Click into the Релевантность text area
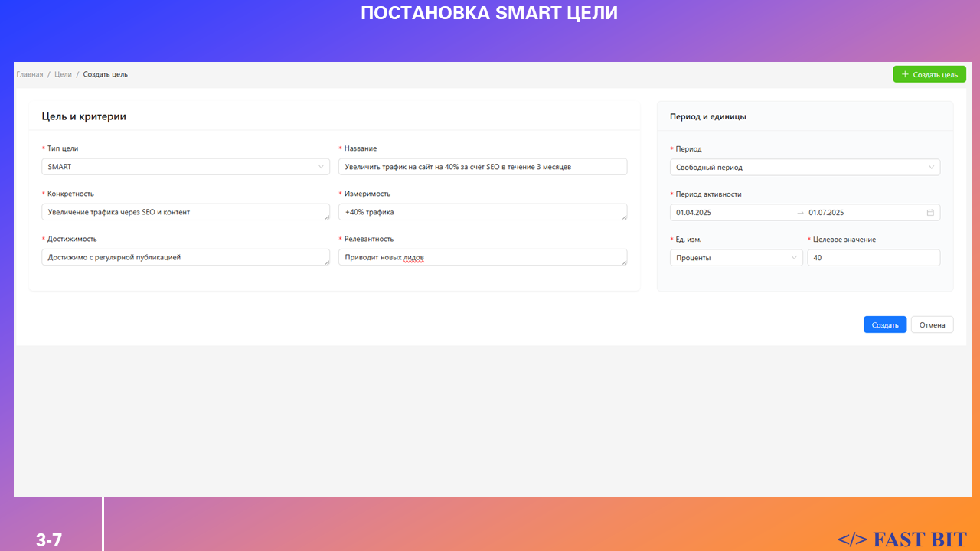 click(483, 257)
